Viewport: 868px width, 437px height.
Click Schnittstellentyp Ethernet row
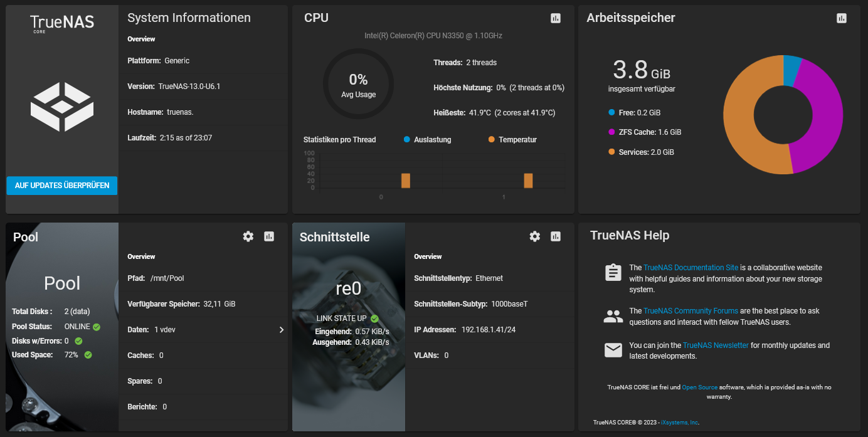[489, 278]
